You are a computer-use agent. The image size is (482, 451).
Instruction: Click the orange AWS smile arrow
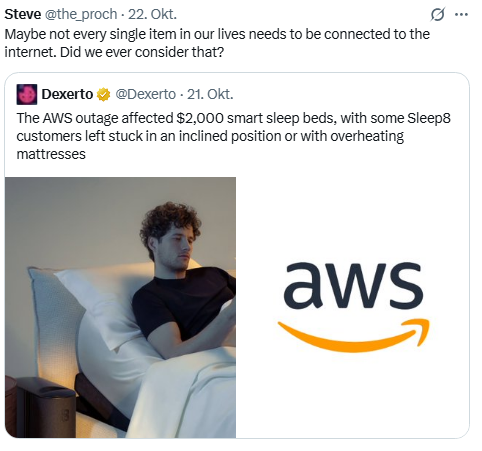coord(354,335)
